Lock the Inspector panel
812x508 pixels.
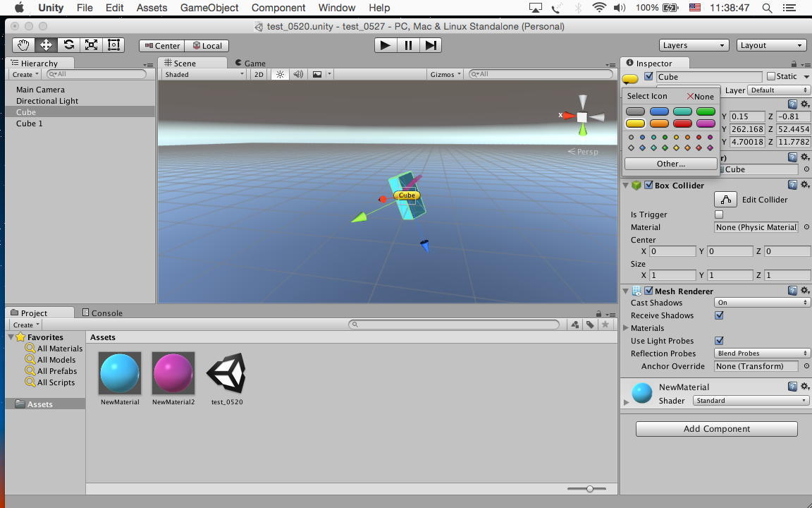coord(794,64)
